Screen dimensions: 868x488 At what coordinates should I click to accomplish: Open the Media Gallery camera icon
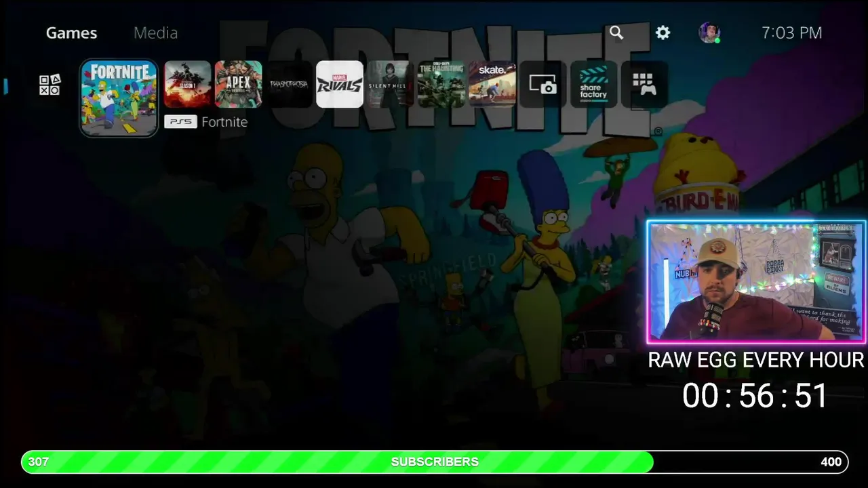tap(543, 84)
